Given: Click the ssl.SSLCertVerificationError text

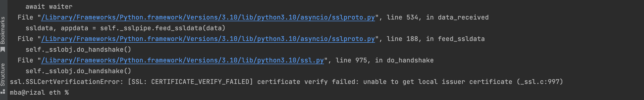Looking at the screenshot, I should coord(66,82).
